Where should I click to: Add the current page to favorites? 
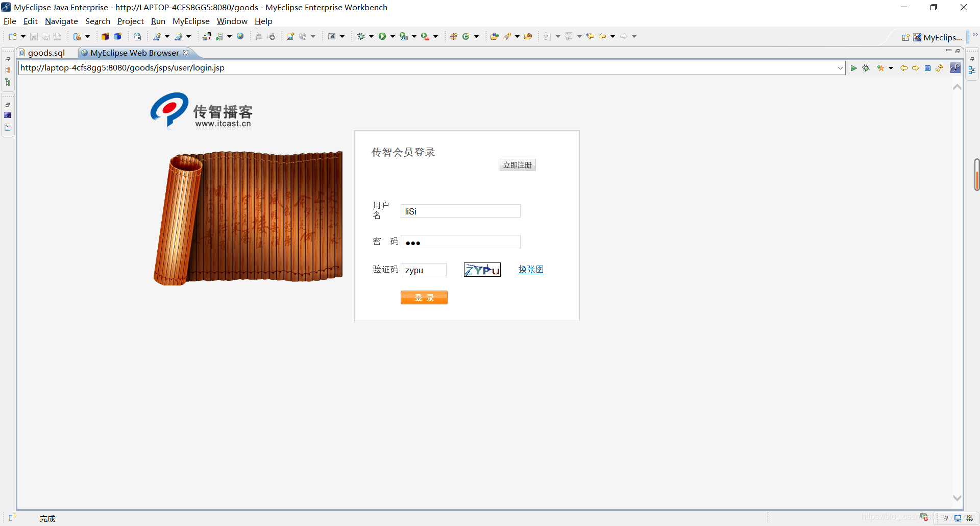[x=880, y=68]
